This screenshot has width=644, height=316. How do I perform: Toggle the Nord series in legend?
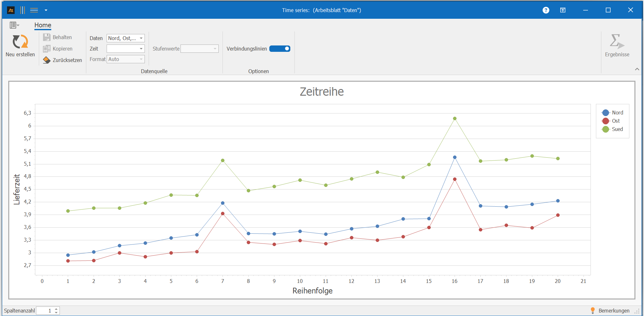[617, 113]
